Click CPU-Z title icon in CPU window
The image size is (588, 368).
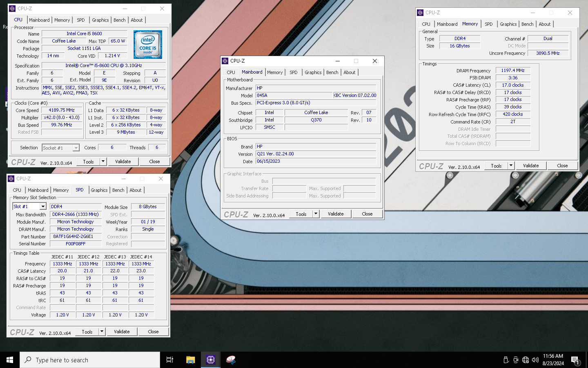[x=13, y=9]
